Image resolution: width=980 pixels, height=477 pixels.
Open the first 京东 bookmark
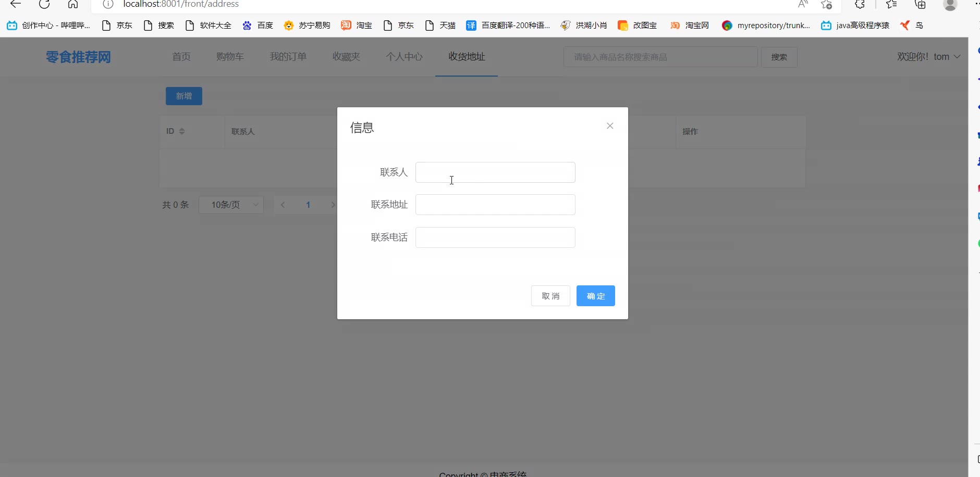[x=117, y=26]
